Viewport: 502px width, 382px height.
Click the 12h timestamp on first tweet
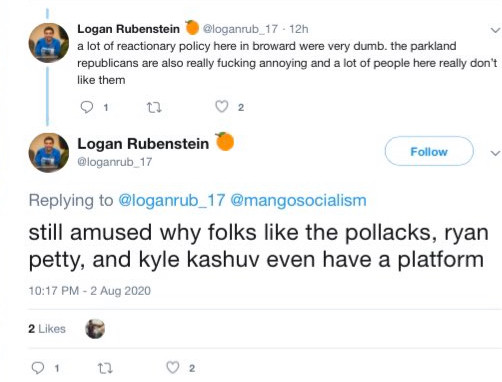(x=299, y=29)
